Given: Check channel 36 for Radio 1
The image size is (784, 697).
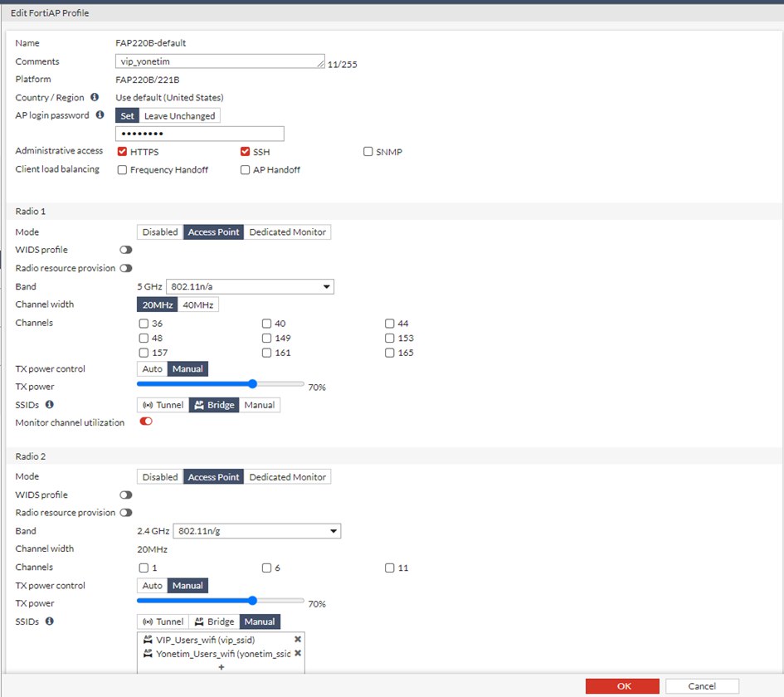Looking at the screenshot, I should (x=143, y=323).
